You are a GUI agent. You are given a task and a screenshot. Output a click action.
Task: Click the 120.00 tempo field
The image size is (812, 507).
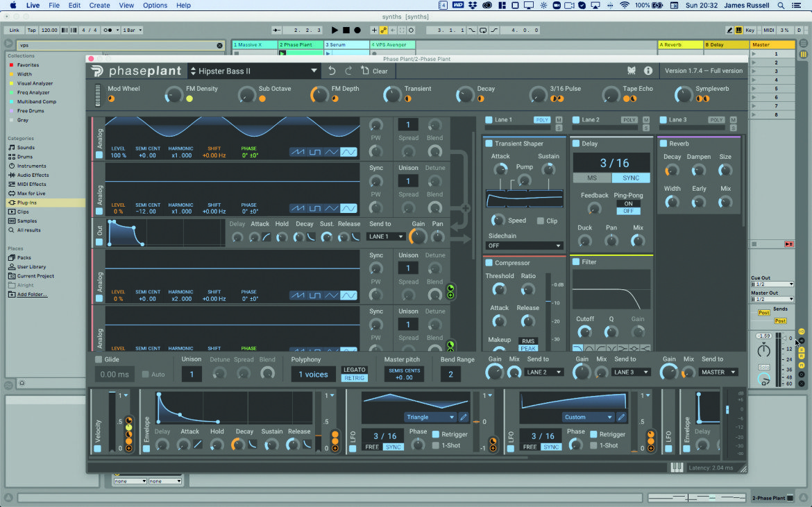[49, 30]
